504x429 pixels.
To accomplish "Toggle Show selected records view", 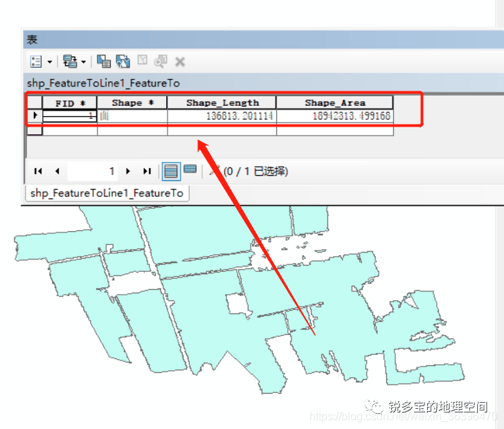I will pos(190,170).
